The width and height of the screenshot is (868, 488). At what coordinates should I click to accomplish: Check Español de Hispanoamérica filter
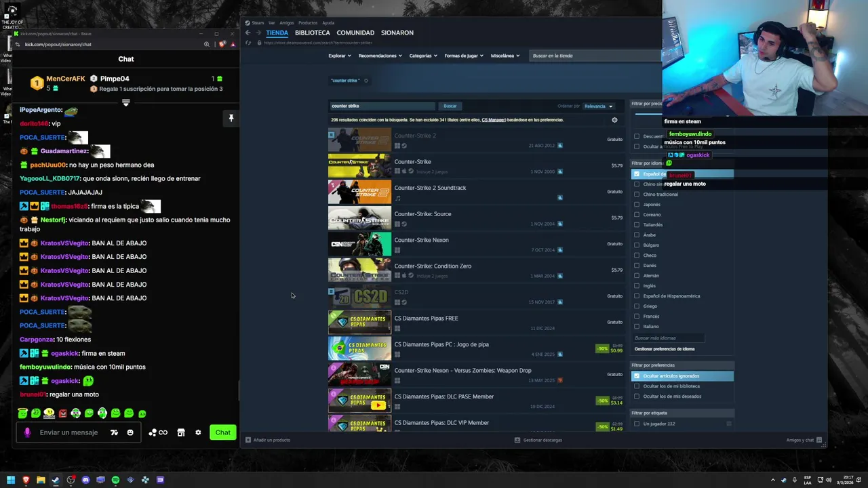tap(636, 296)
